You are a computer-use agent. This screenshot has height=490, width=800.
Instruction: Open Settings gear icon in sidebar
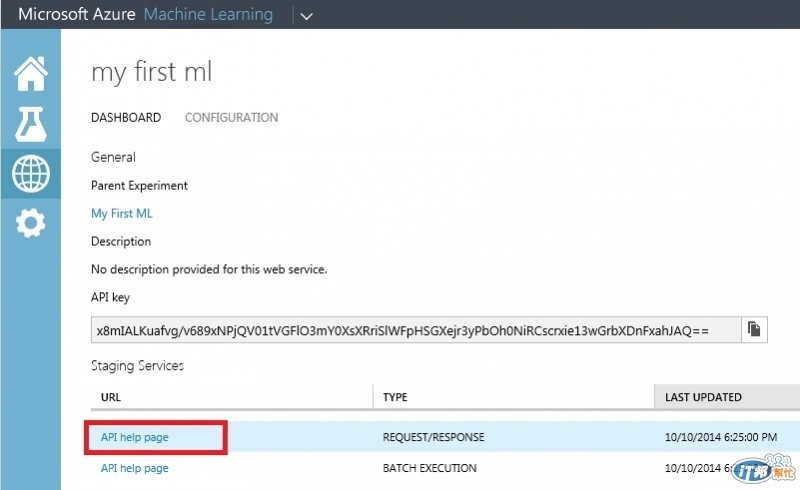click(31, 223)
